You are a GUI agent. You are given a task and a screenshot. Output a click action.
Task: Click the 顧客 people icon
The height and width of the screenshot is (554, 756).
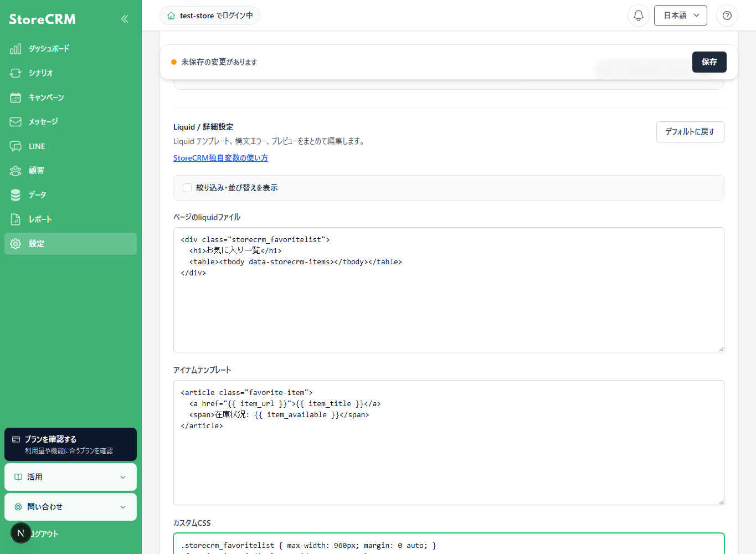(16, 171)
